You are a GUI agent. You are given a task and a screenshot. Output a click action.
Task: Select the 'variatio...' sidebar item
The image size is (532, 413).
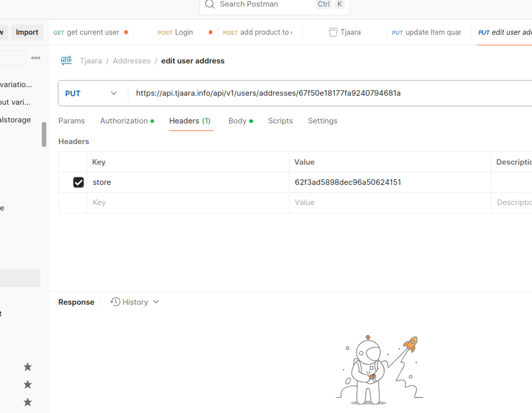[16, 84]
